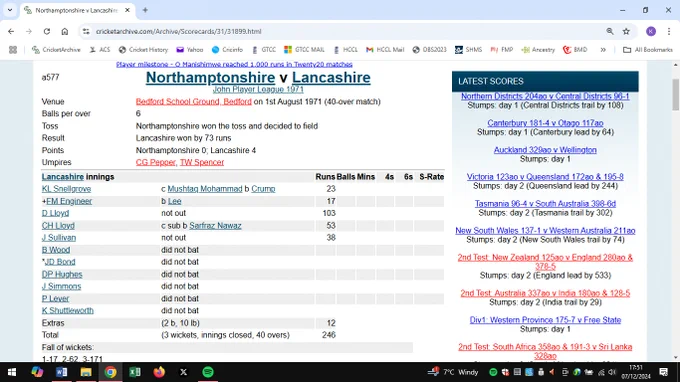The width and height of the screenshot is (680, 382).
Task: Open the Yahoo bookmark
Action: (190, 50)
